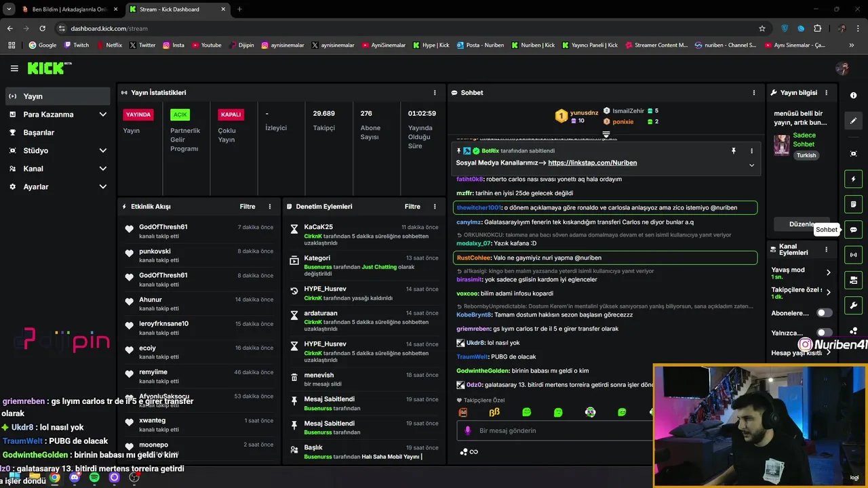Open the pinned BotRix message options

pyautogui.click(x=751, y=151)
